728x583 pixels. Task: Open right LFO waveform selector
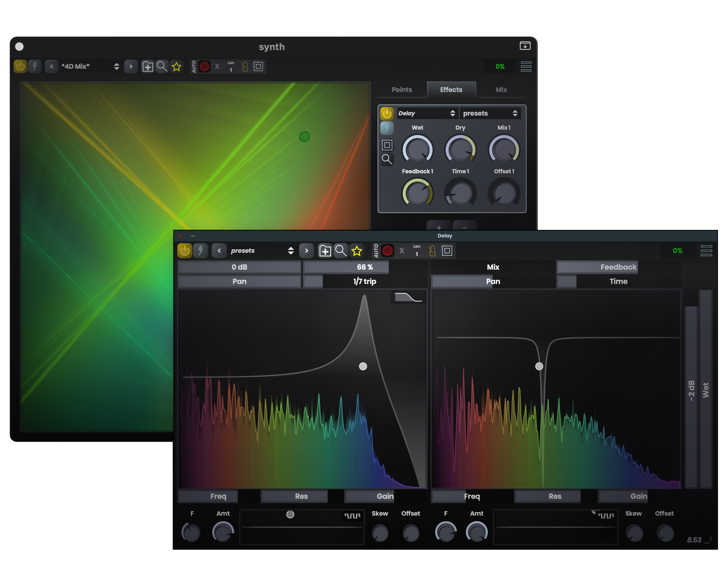click(606, 516)
